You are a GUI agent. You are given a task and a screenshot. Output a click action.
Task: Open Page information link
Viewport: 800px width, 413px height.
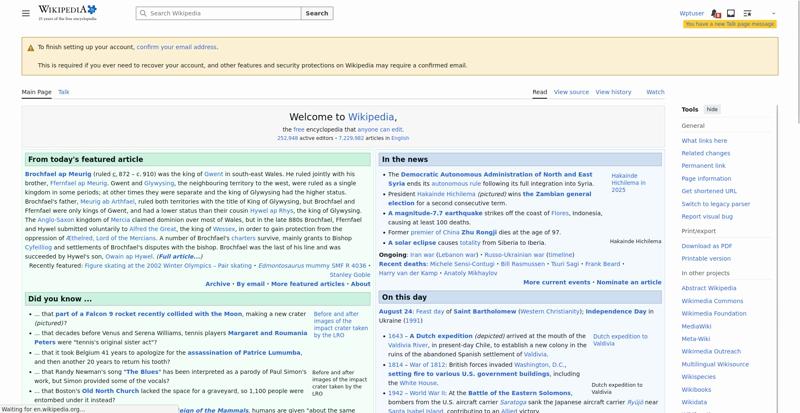pyautogui.click(x=706, y=179)
